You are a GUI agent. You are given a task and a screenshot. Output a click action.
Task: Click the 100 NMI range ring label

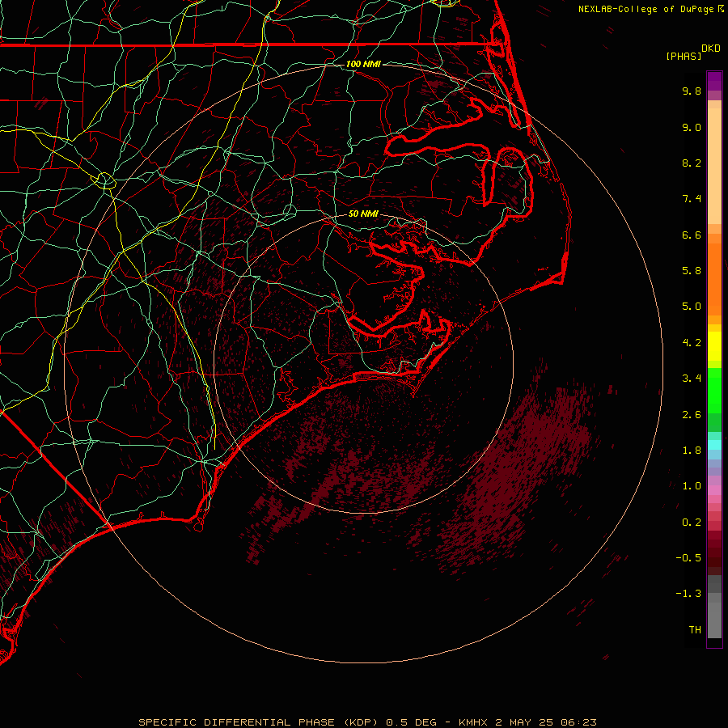click(x=363, y=64)
